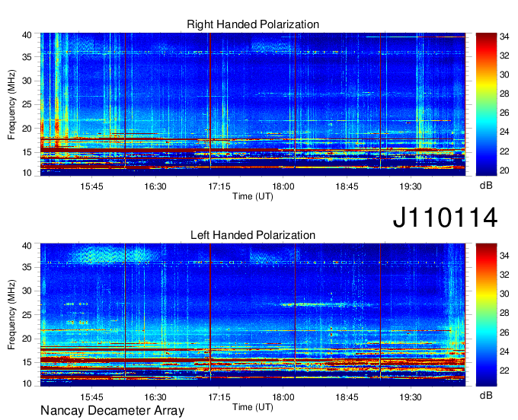Screen dimensions: 518x420
Task: Click the 16:30 time tick on Right Handed plot
Action: click(x=155, y=186)
